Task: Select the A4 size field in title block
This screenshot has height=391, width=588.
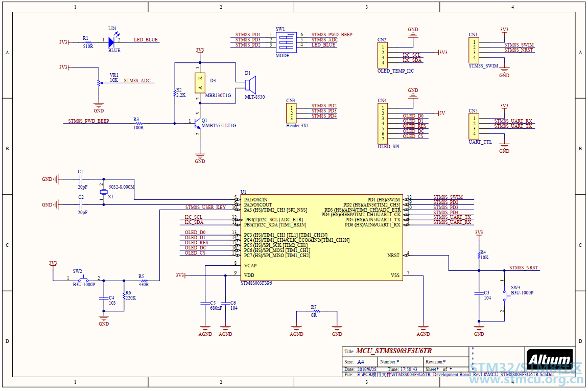Action: click(x=360, y=362)
